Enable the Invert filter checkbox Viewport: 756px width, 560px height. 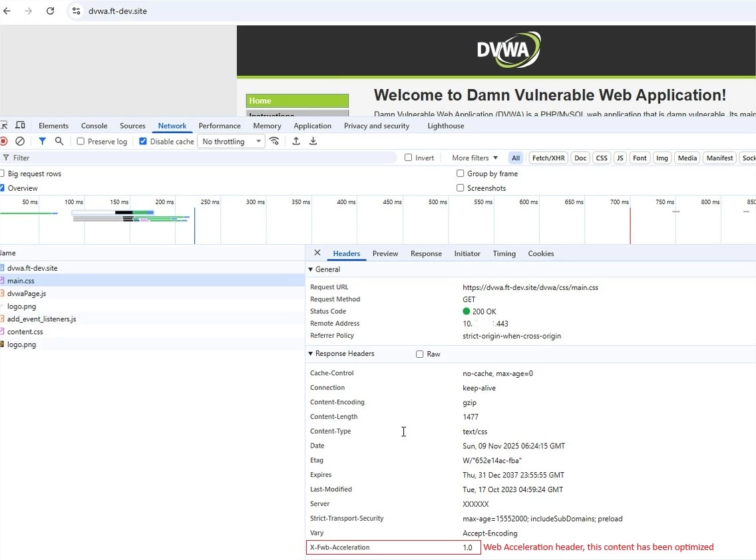pyautogui.click(x=409, y=158)
